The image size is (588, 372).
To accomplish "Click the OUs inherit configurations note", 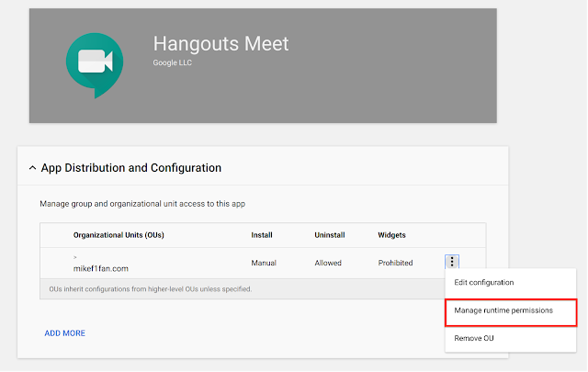I will click(x=151, y=289).
